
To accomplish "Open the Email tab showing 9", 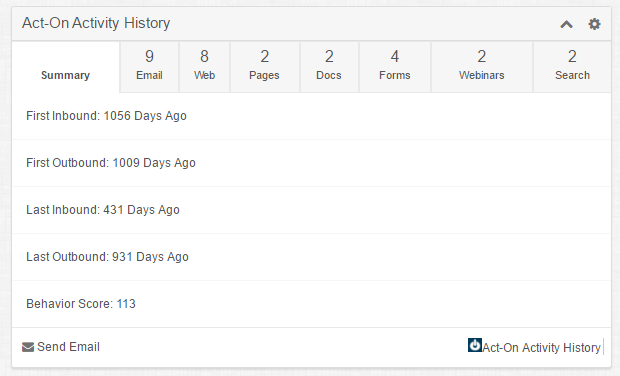I will pos(149,67).
